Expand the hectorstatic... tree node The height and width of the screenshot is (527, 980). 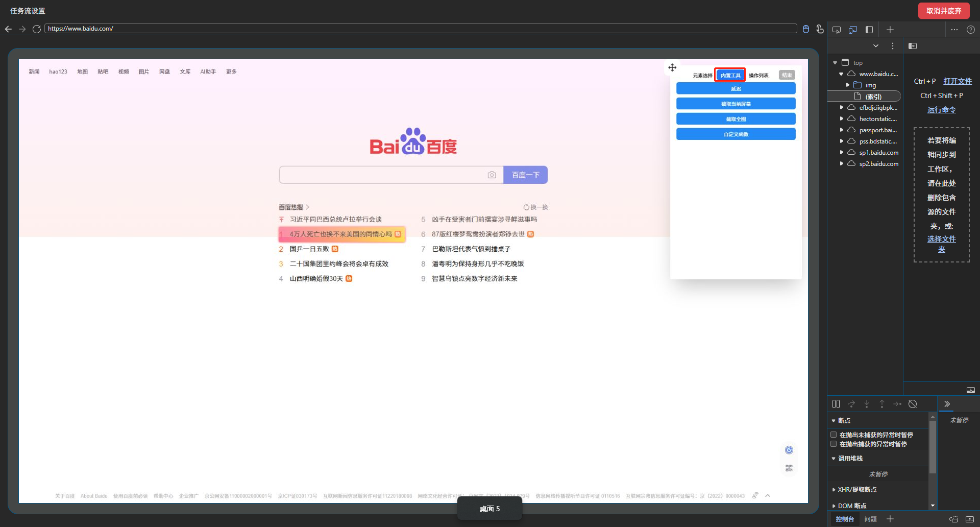[x=841, y=119]
